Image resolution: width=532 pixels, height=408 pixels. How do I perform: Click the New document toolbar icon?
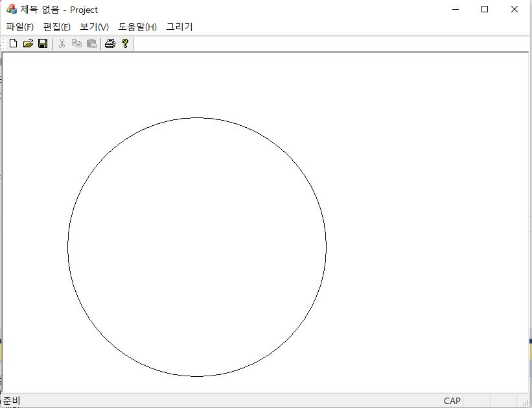coord(13,43)
